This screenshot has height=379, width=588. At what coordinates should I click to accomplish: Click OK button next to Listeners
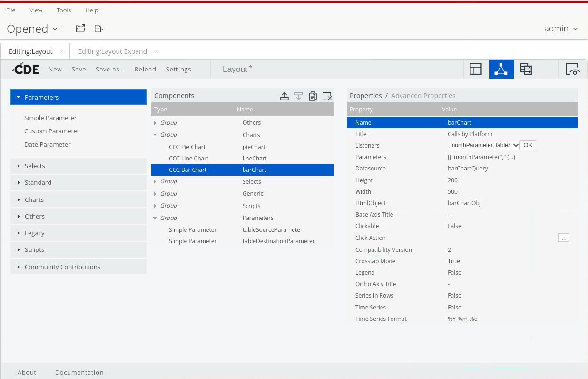click(x=528, y=145)
